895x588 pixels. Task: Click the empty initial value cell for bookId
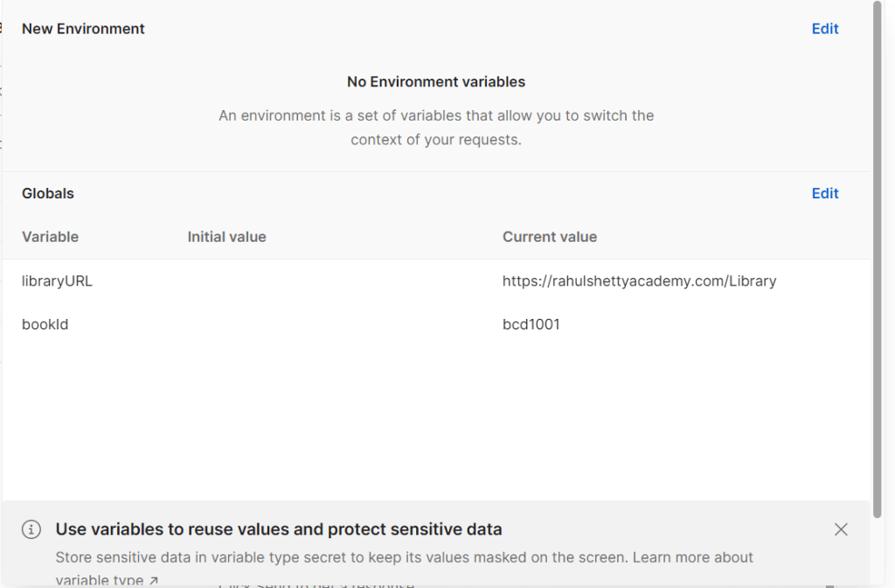pos(332,325)
